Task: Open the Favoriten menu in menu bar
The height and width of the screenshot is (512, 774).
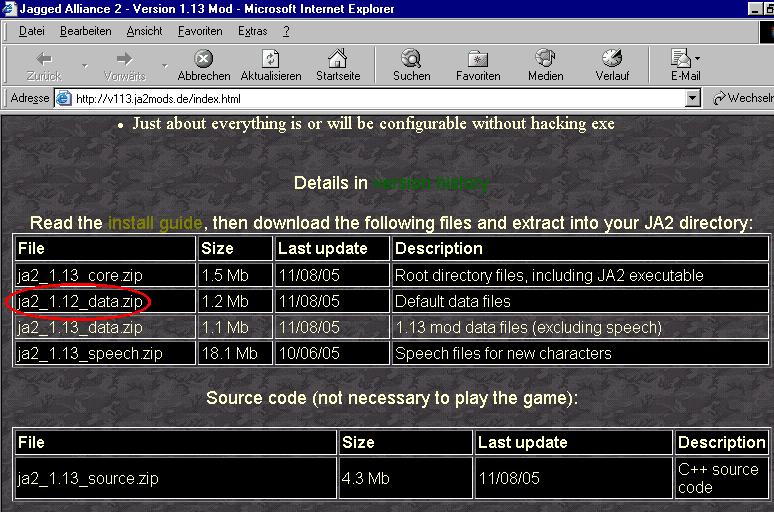Action: (200, 31)
